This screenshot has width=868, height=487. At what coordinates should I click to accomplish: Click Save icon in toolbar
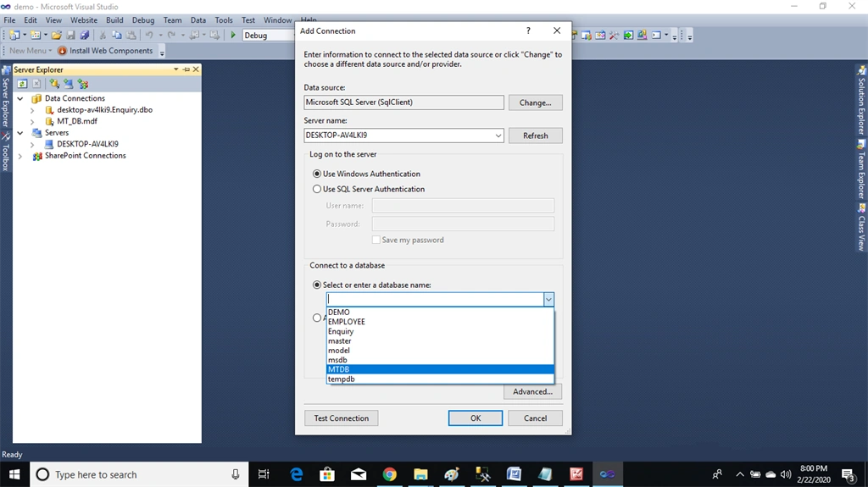pyautogui.click(x=71, y=35)
